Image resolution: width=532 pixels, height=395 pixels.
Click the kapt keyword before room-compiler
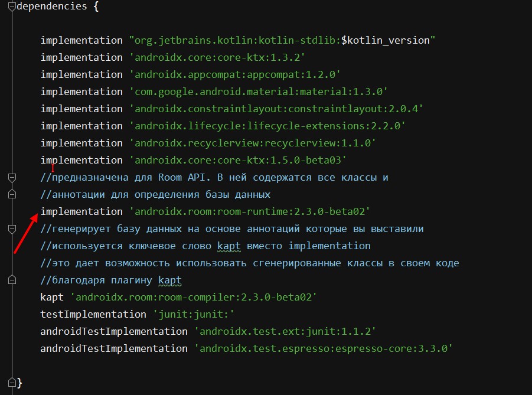pyautogui.click(x=52, y=297)
